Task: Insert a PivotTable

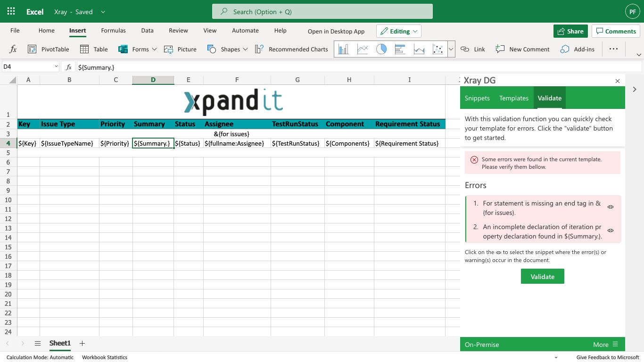Action: click(48, 49)
